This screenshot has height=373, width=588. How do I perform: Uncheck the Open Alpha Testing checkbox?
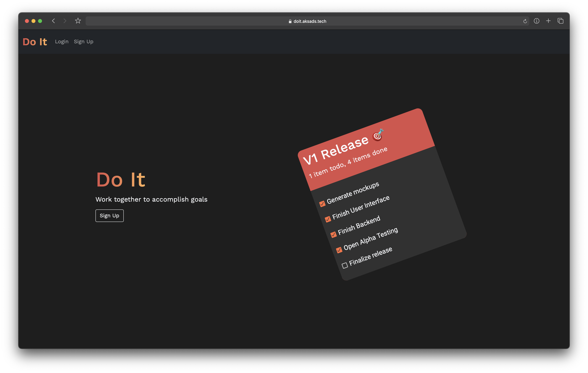point(339,250)
